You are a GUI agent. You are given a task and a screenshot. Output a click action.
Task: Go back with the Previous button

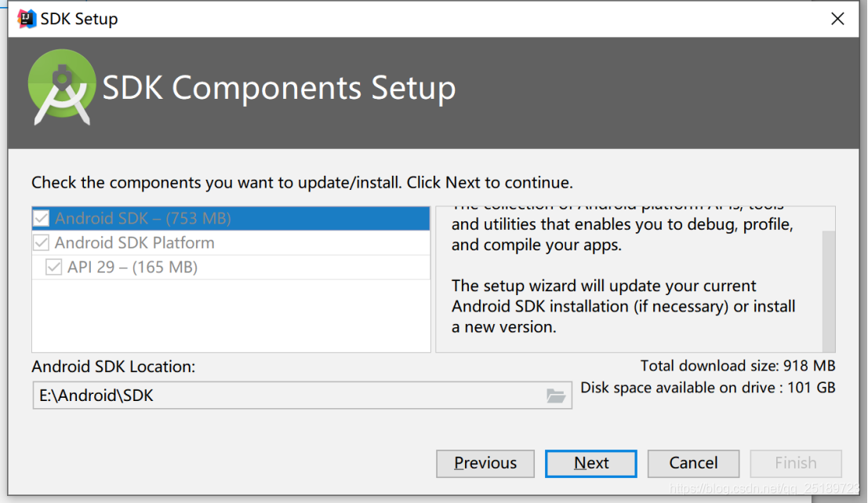point(485,463)
